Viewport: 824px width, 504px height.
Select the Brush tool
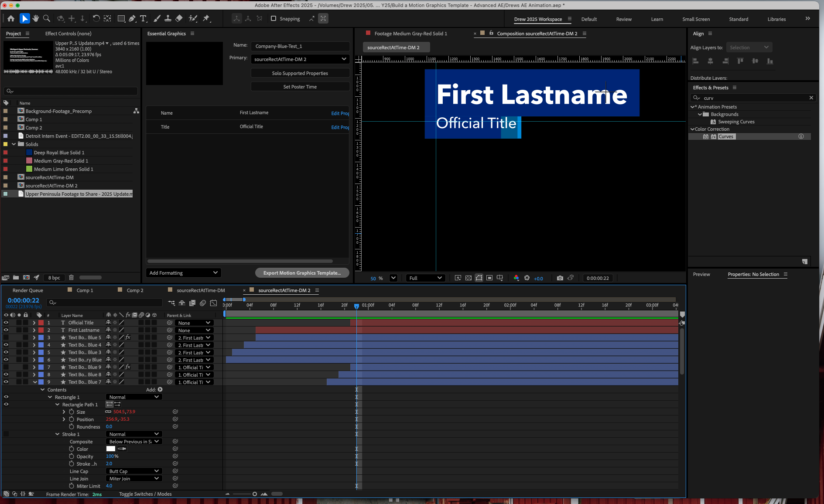click(157, 18)
